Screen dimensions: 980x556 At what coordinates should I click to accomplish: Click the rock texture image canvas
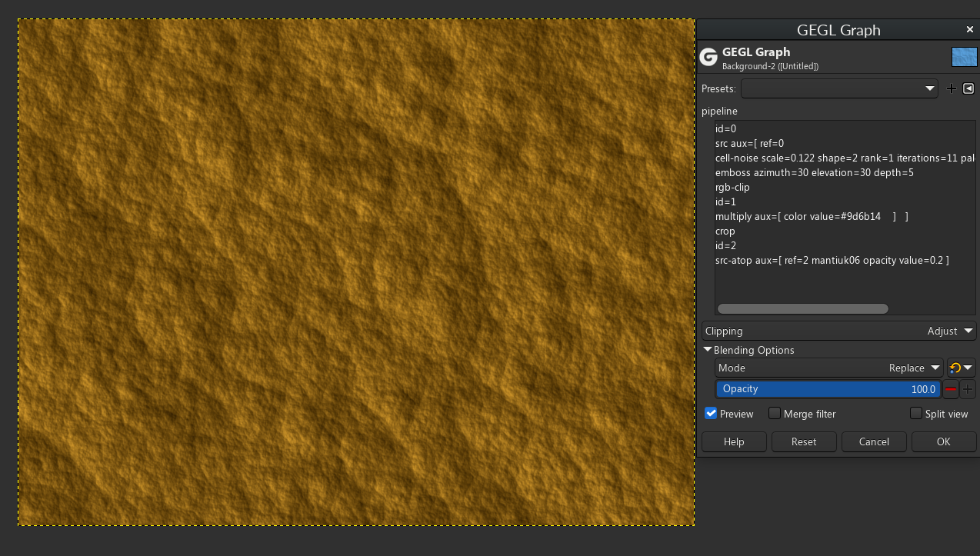coord(356,272)
